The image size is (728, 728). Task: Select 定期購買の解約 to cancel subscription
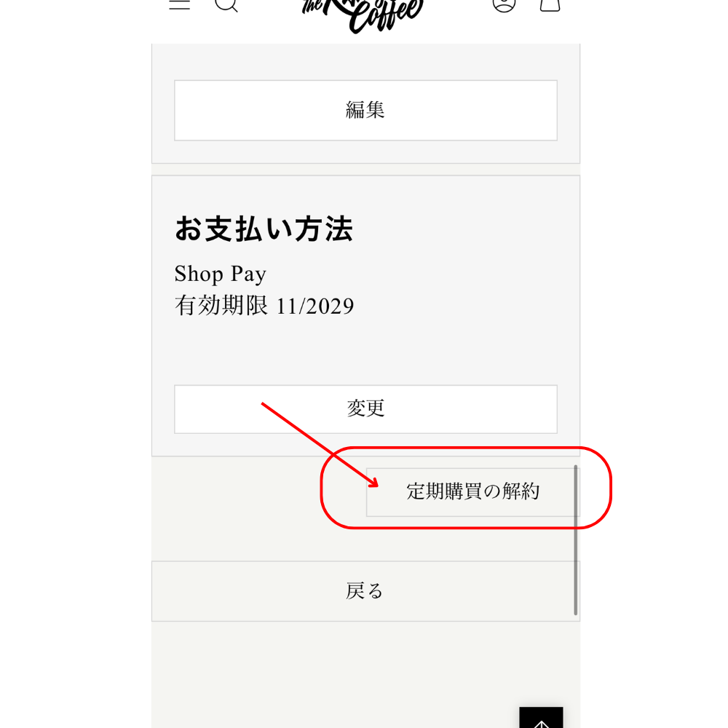click(x=472, y=491)
